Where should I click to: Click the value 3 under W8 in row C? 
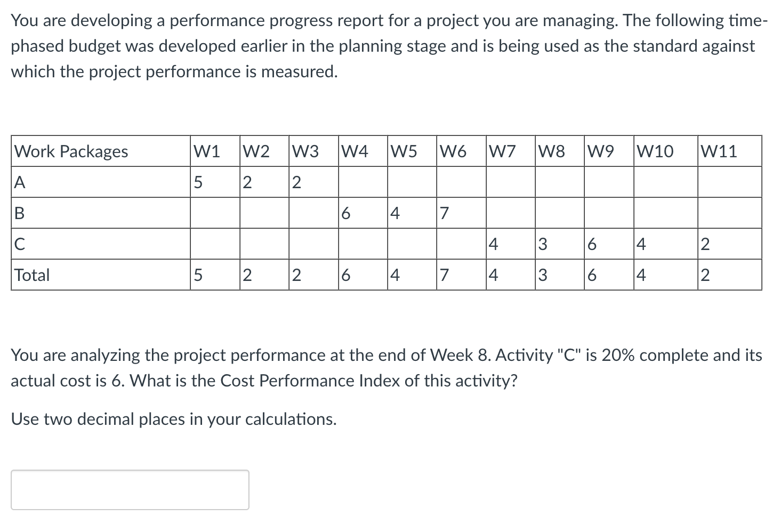543,244
